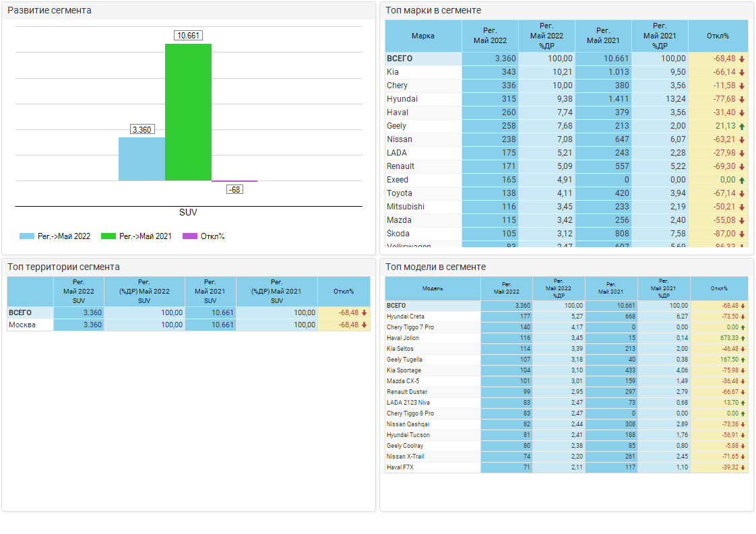The width and height of the screenshot is (756, 534).
Task: Click the red down arrow in the Hyundai brand row
Action: pos(742,99)
